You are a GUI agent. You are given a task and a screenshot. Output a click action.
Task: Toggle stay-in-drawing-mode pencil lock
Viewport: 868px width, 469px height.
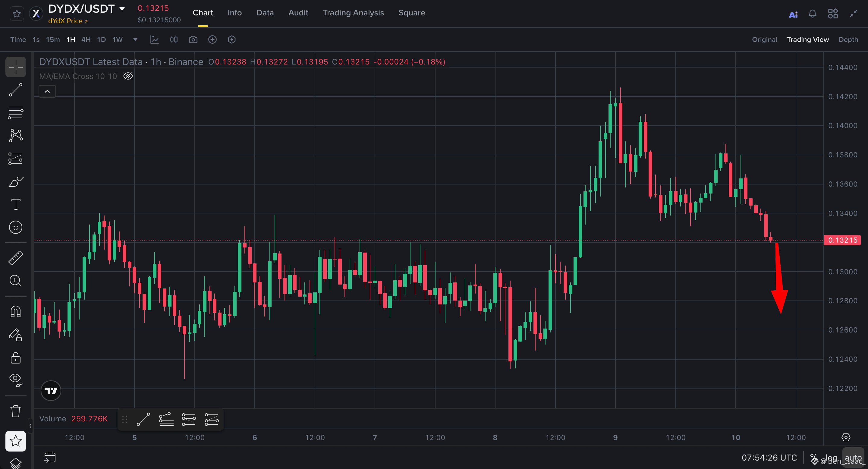pyautogui.click(x=15, y=335)
